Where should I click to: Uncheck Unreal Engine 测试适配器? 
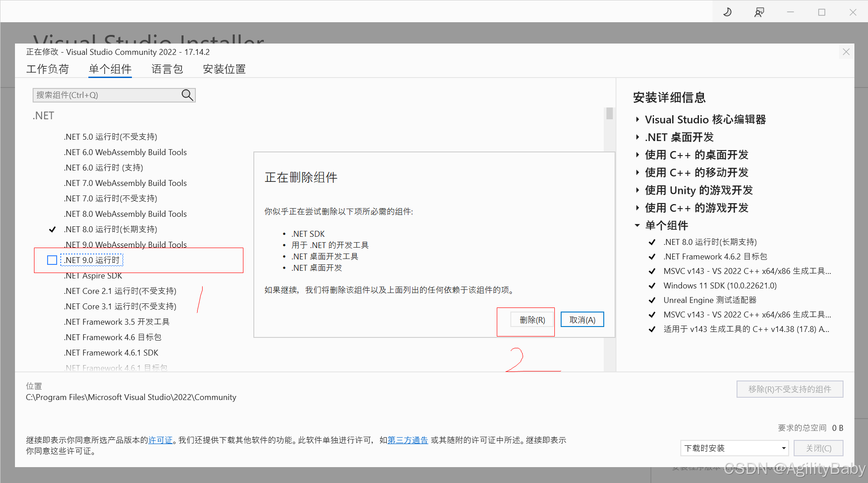pyautogui.click(x=652, y=300)
